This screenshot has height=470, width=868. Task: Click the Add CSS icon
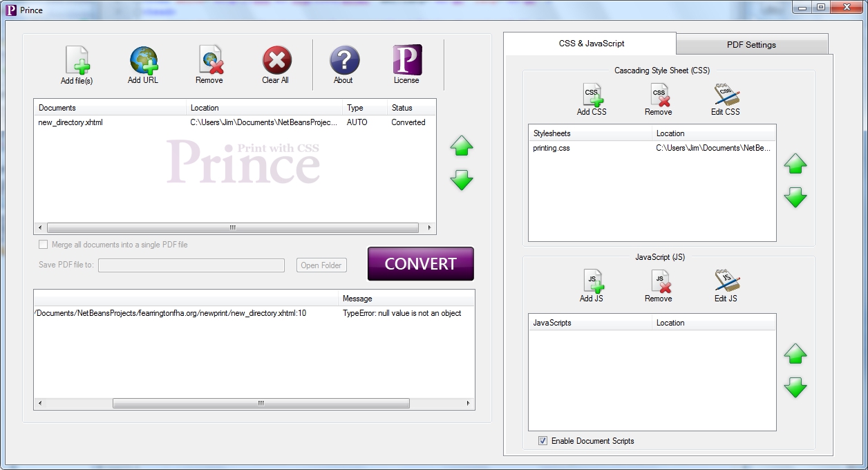point(592,95)
